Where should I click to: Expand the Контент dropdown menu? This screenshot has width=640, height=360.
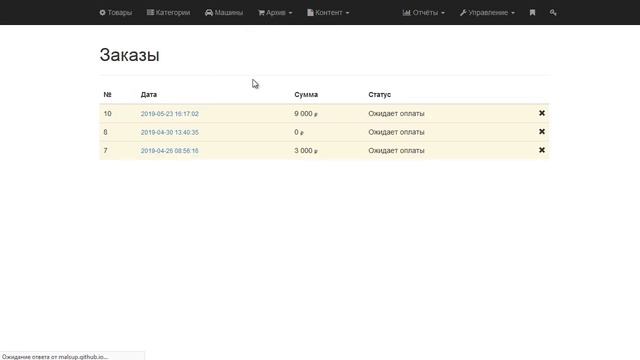point(328,13)
